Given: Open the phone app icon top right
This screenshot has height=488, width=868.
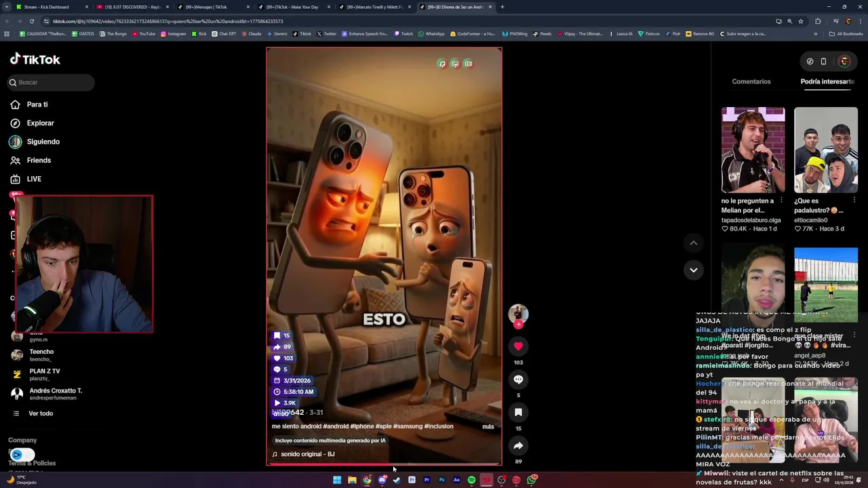Looking at the screenshot, I should pos(823,61).
